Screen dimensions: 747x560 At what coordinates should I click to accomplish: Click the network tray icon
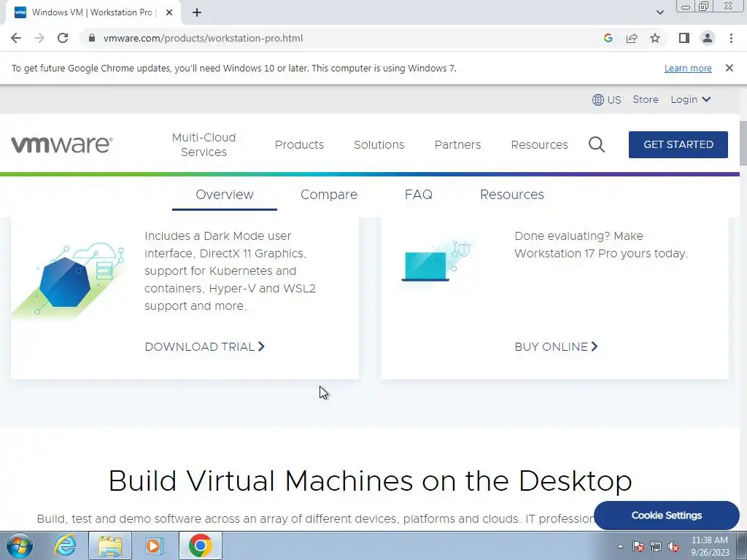coord(656,546)
